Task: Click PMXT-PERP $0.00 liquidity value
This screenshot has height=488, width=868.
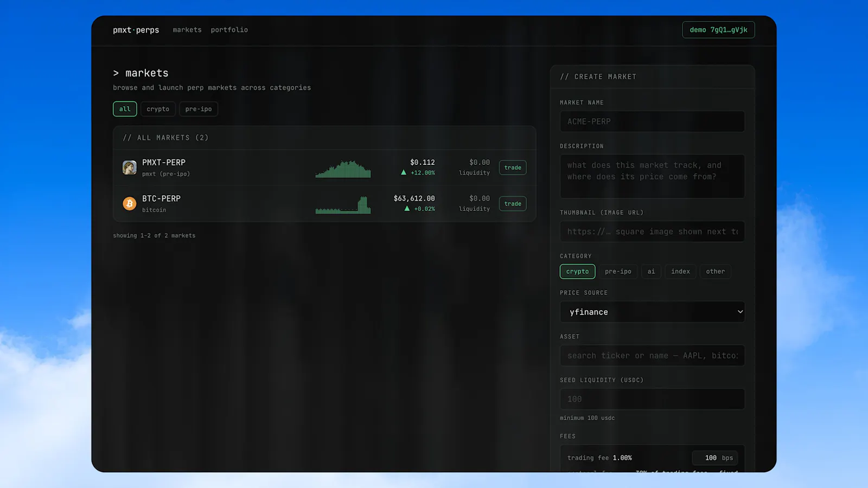Action: 479,162
